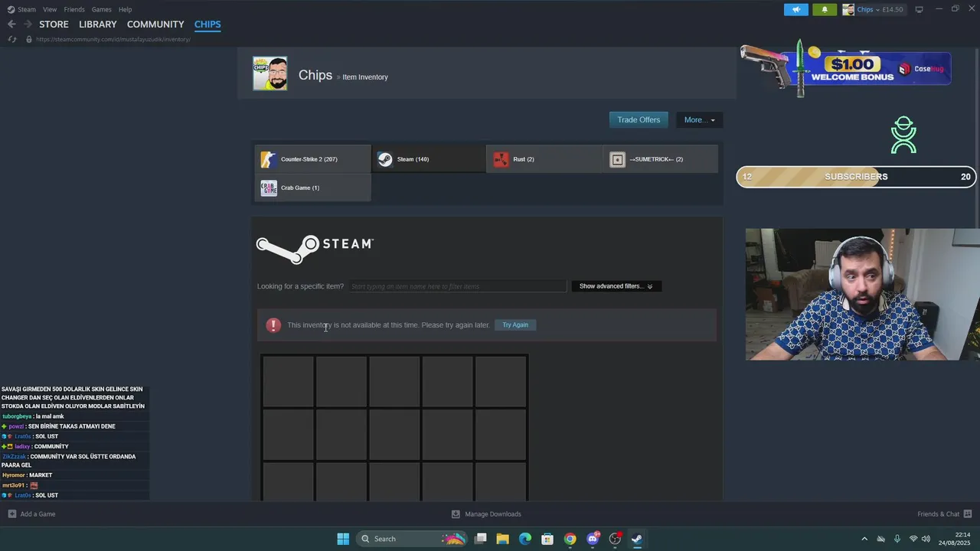Go to the LIBRARY tab

98,24
